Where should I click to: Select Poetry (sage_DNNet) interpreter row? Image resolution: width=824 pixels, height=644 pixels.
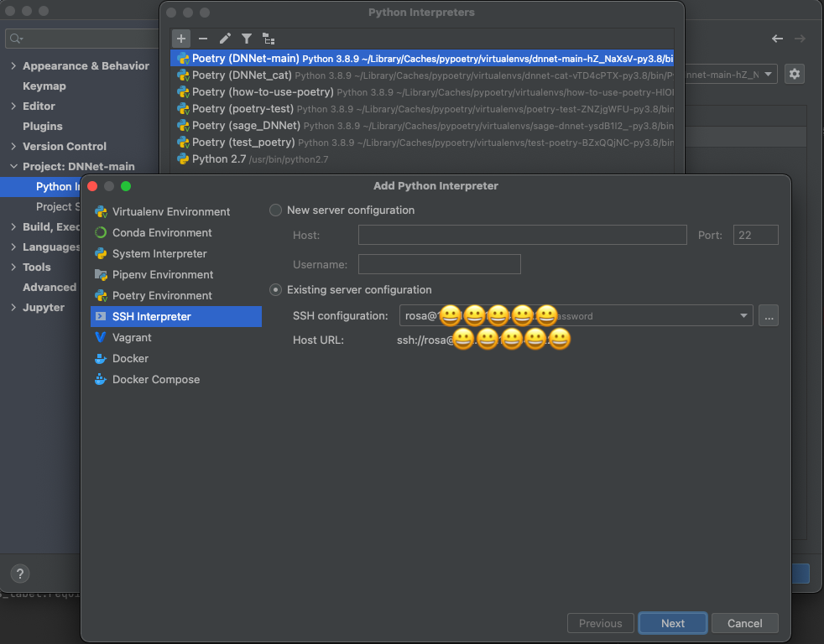[422, 126]
